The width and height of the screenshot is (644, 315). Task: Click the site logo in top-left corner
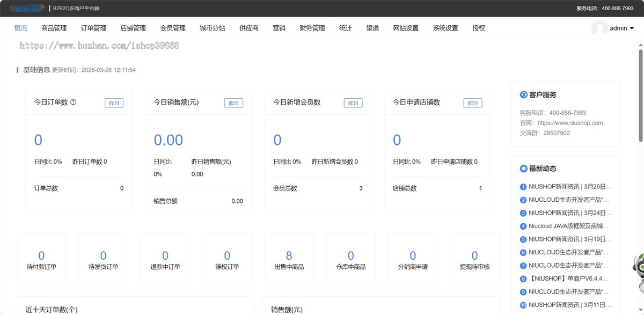[x=27, y=8]
